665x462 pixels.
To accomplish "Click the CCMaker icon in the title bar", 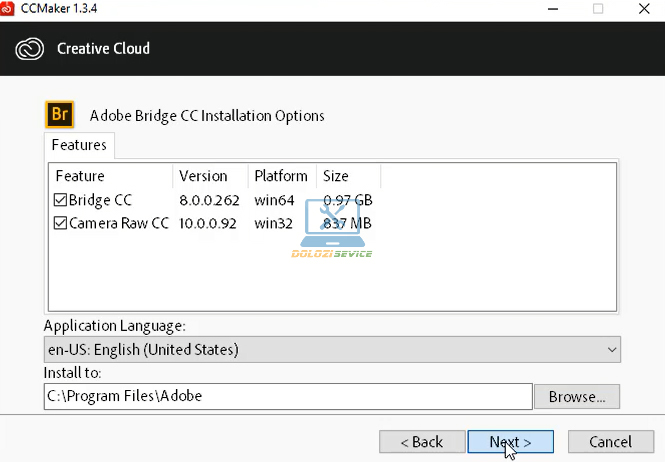I will tap(9, 9).
